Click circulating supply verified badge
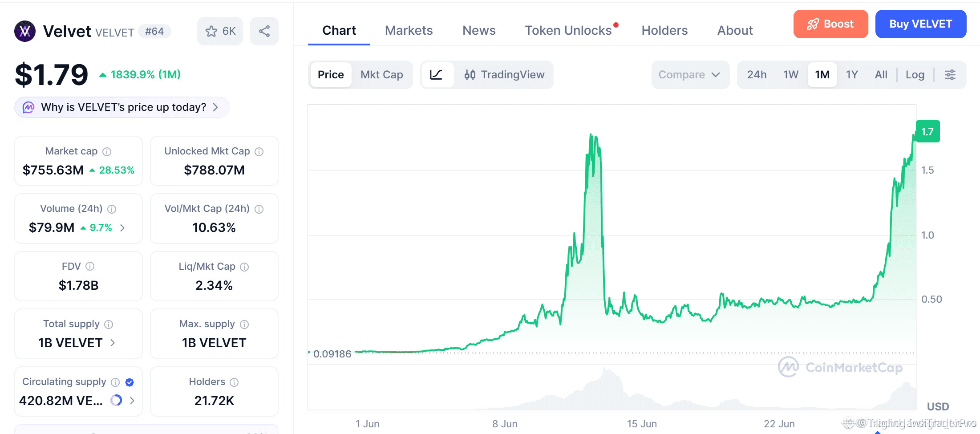 coord(130,382)
